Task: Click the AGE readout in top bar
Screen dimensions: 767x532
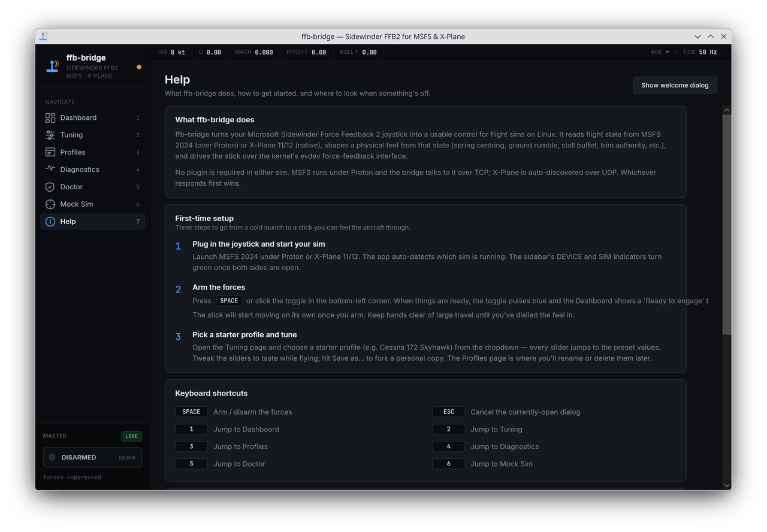Action: [x=660, y=52]
